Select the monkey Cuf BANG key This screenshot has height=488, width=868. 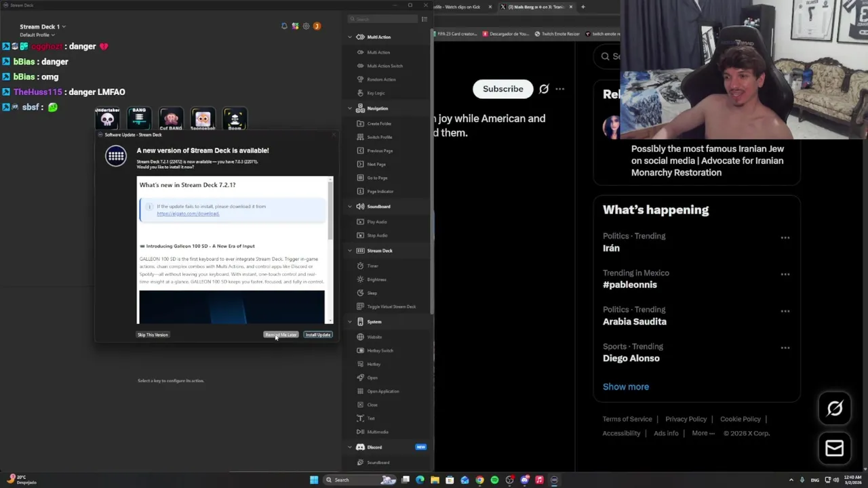tap(171, 119)
